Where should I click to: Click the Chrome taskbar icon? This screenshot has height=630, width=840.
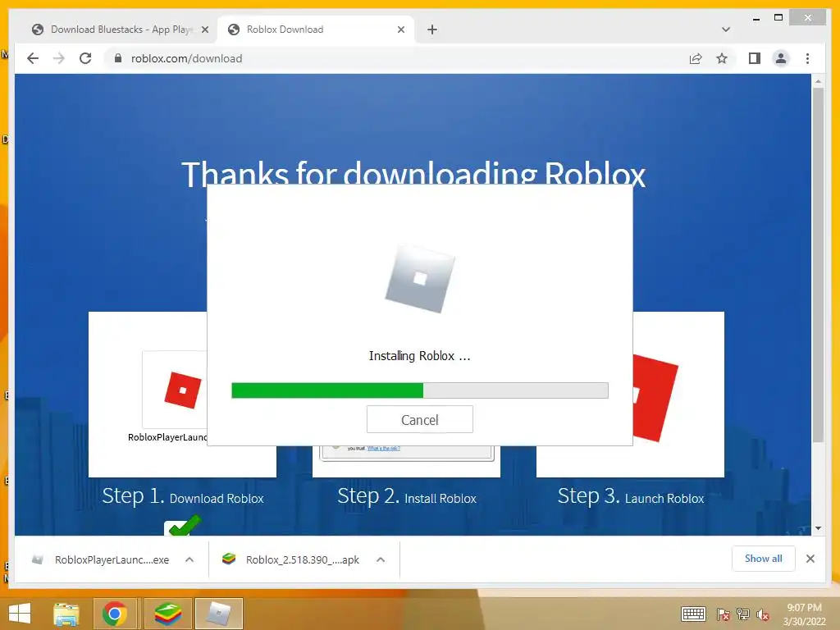[114, 614]
